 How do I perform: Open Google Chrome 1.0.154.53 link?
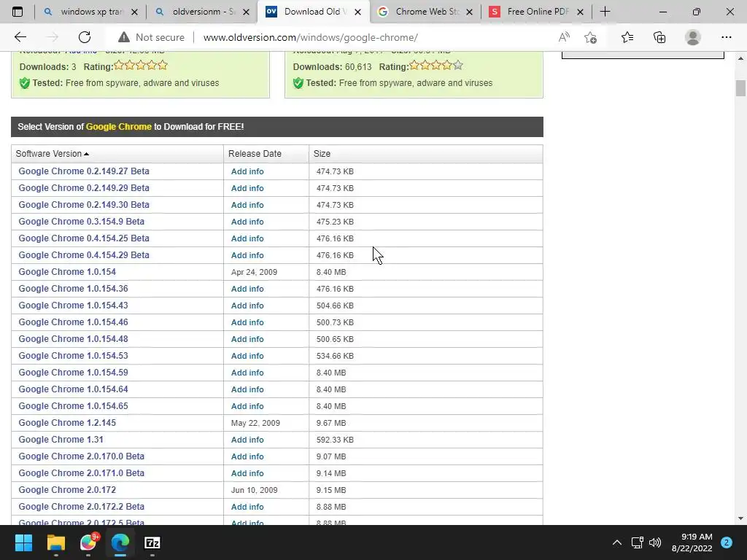click(74, 356)
